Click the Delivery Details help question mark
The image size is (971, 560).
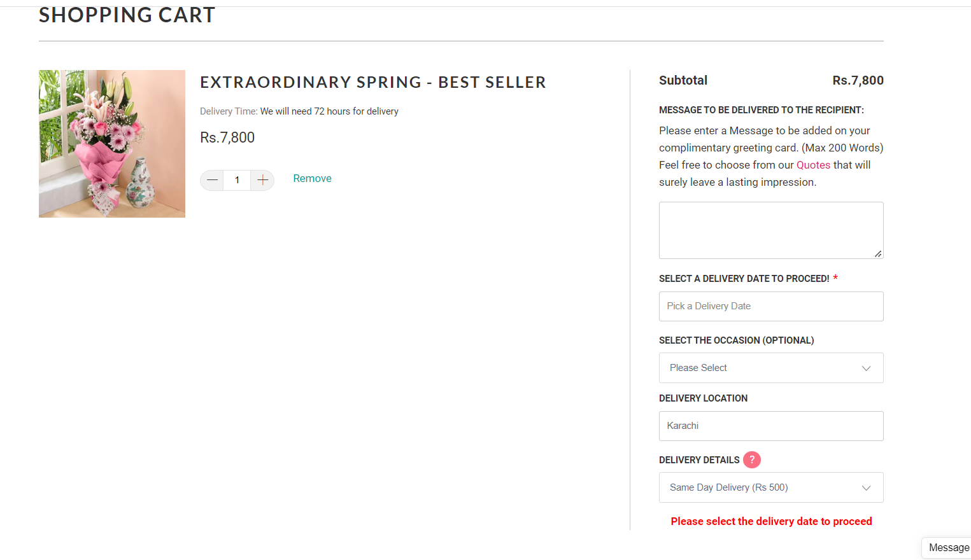tap(752, 459)
